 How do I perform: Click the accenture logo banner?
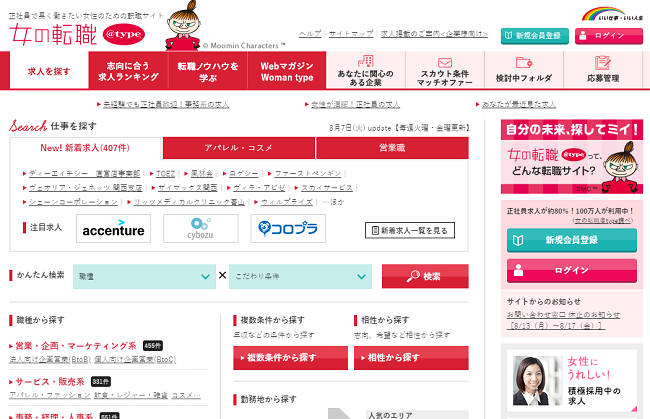113,228
